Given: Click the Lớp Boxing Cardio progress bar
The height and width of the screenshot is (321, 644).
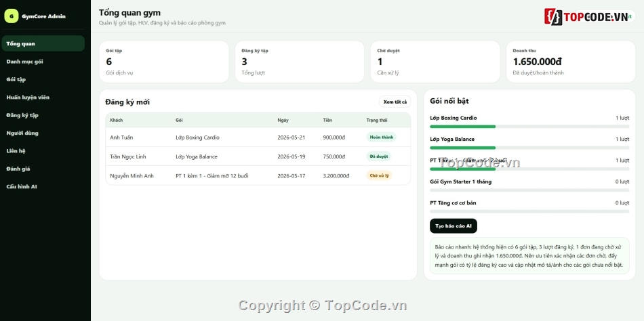Looking at the screenshot, I should point(529,127).
